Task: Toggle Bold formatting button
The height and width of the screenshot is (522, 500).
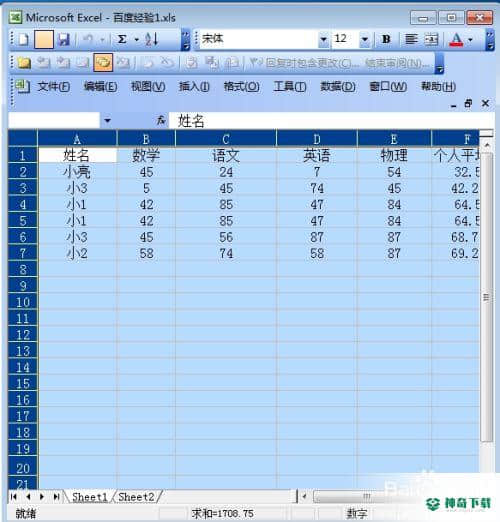Action: [386, 39]
